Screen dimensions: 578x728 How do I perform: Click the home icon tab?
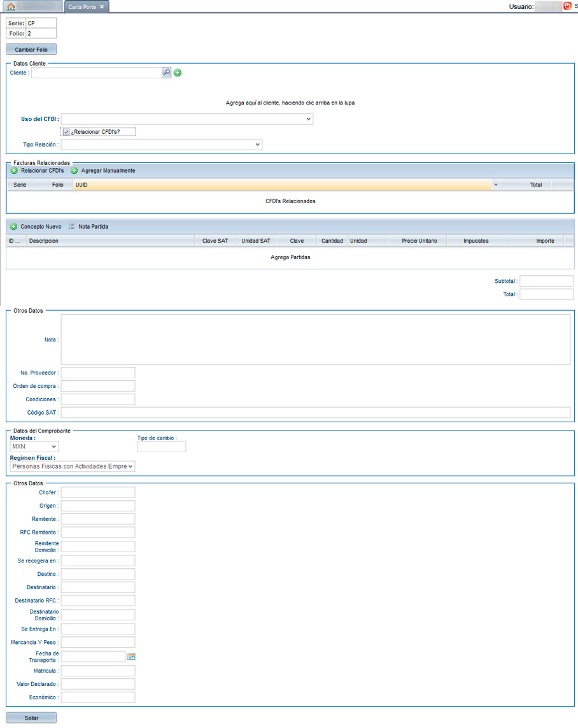coord(11,6)
